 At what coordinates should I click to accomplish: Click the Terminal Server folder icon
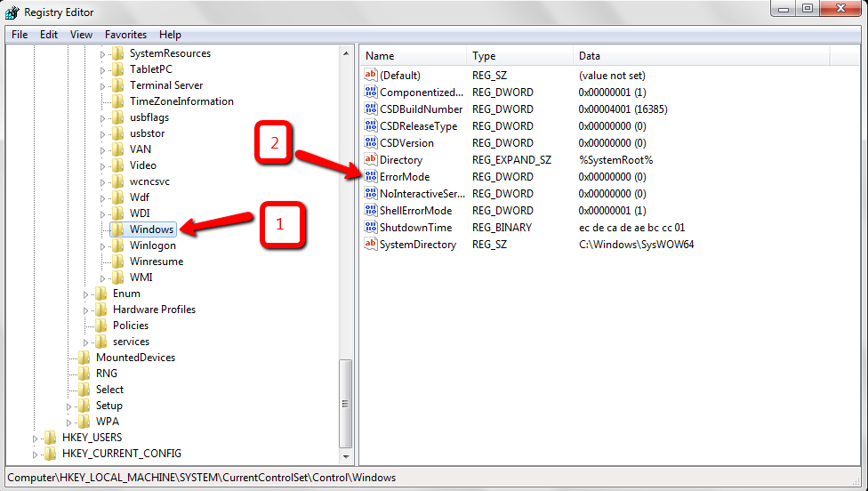(x=118, y=85)
